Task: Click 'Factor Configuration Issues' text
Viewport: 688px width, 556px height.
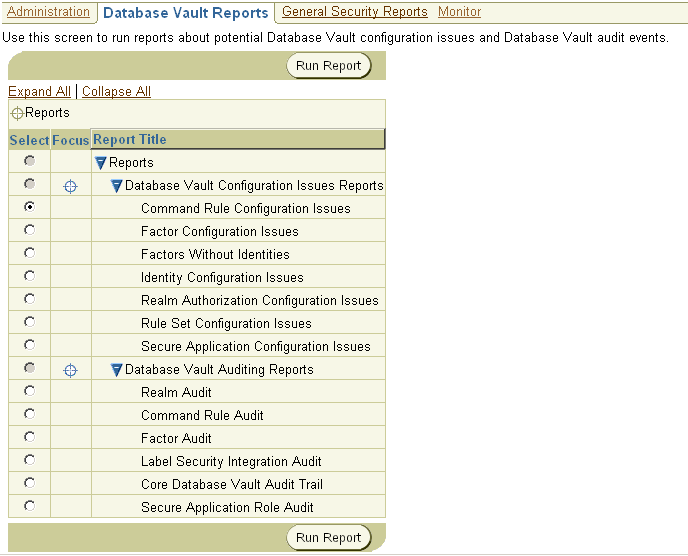Action: click(220, 231)
